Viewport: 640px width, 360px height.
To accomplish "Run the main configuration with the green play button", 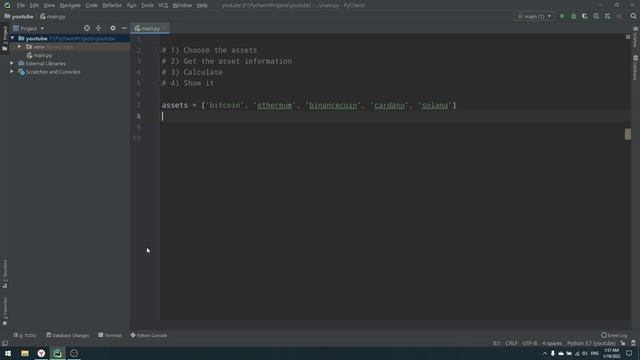I will pos(562,16).
